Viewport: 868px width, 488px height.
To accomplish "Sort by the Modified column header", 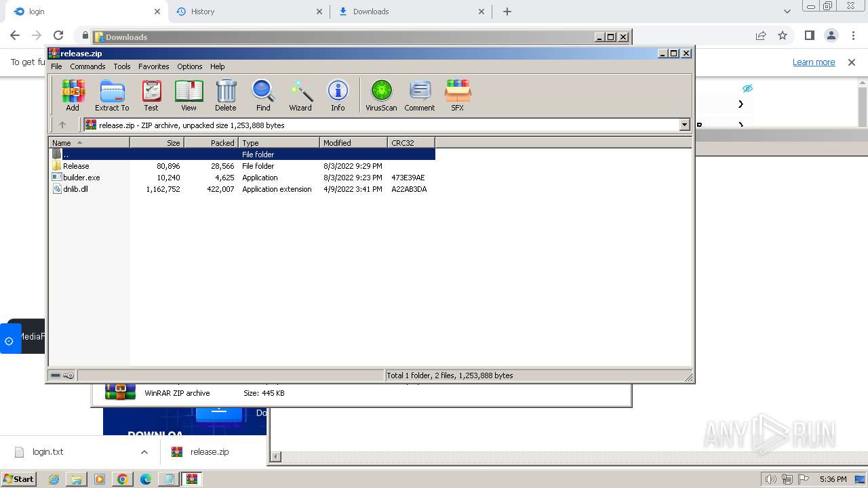I will [x=353, y=142].
